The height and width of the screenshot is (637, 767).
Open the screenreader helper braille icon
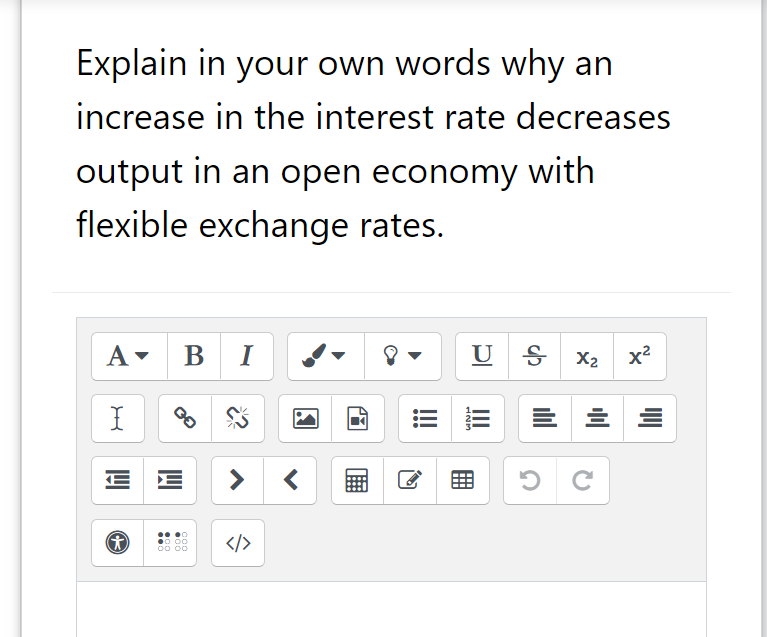[x=170, y=543]
